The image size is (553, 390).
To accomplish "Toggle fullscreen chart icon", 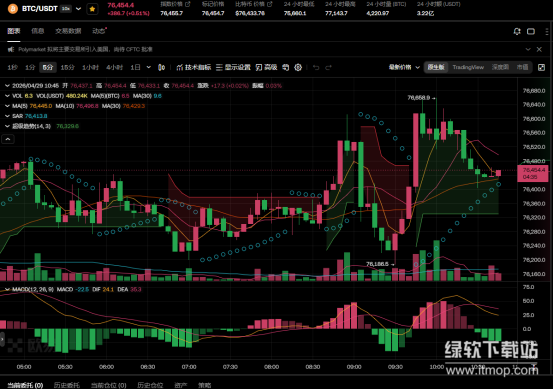I will point(541,67).
